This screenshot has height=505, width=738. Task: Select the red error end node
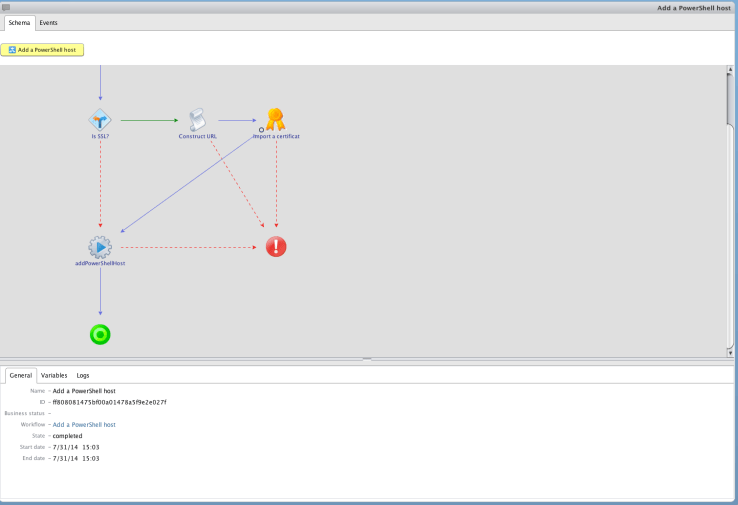[x=276, y=247]
